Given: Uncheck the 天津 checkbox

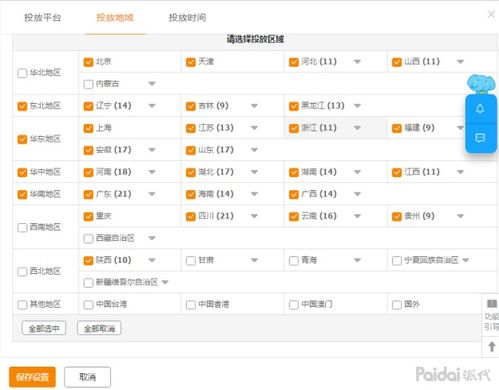Looking at the screenshot, I should coord(191,62).
